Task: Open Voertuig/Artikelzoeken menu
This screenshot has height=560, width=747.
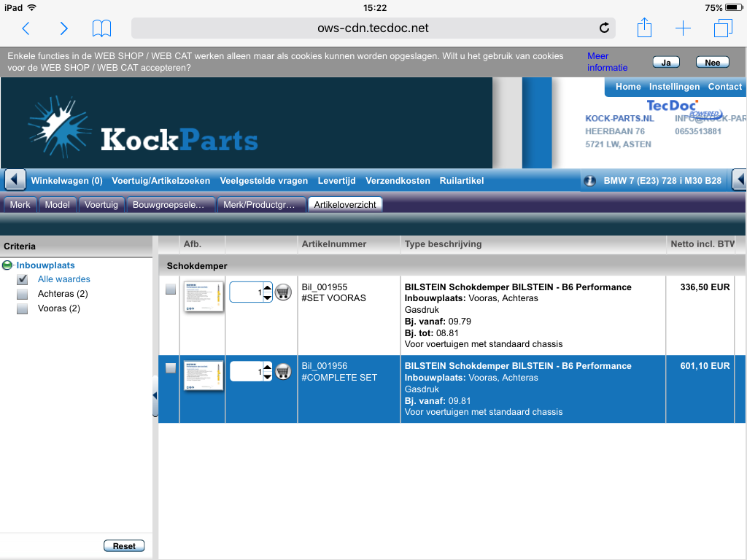Action: tap(161, 181)
